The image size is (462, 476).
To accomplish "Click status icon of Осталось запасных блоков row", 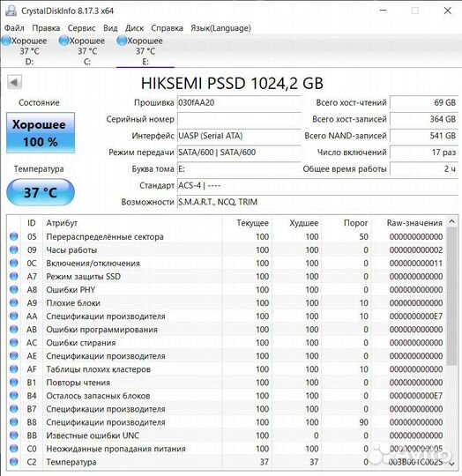I will pyautogui.click(x=14, y=396).
